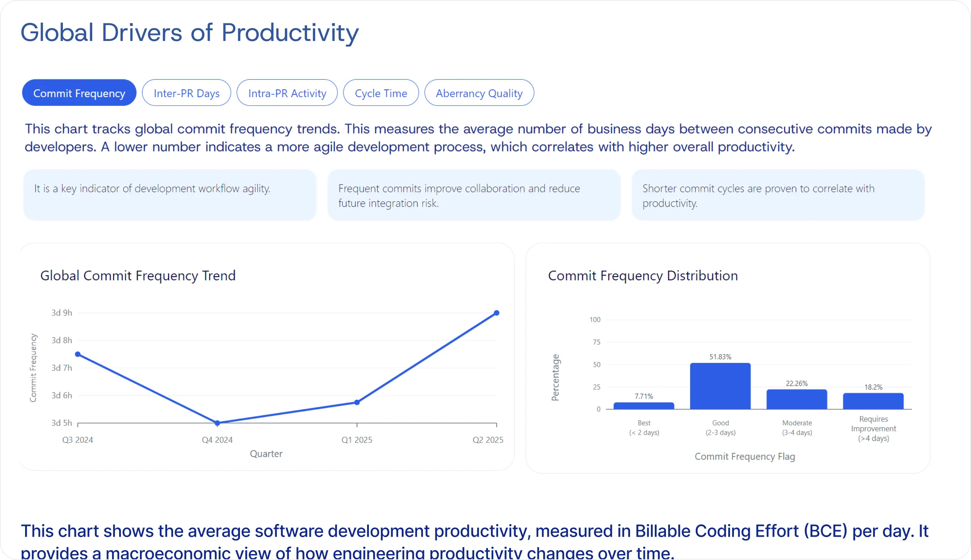Screen dimensions: 971x560
Task: Click the 50 tick on the Percentage axis
Action: pos(596,365)
